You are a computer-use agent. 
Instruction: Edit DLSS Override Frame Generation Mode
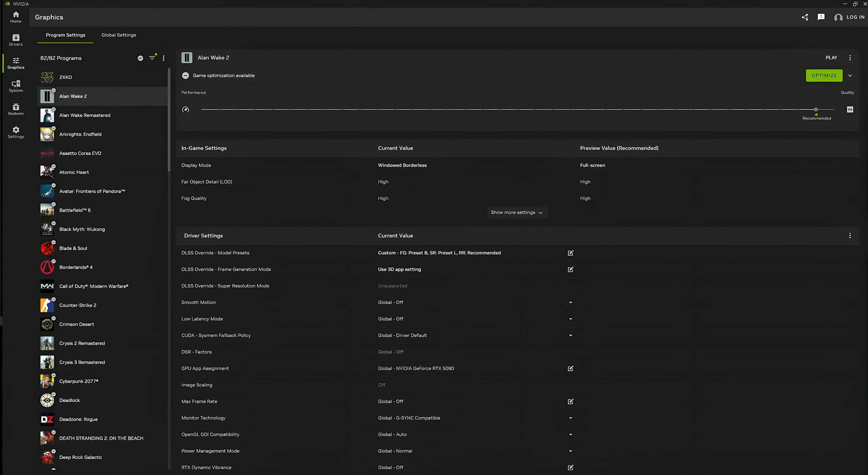tap(570, 269)
